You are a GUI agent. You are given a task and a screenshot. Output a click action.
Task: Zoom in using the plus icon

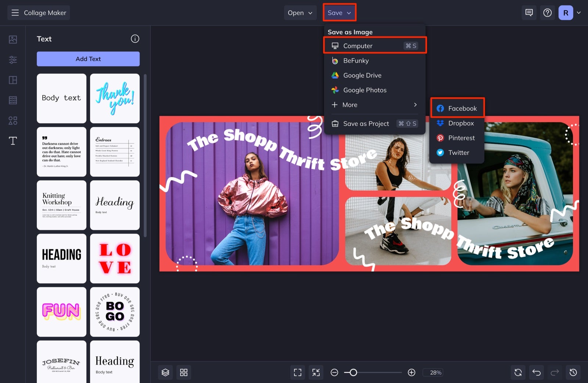pyautogui.click(x=411, y=372)
